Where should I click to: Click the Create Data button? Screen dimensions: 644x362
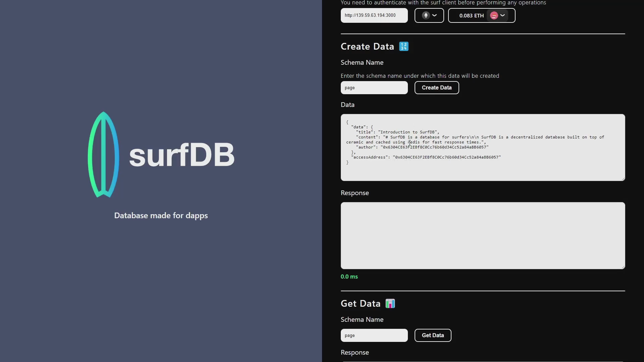click(x=437, y=88)
